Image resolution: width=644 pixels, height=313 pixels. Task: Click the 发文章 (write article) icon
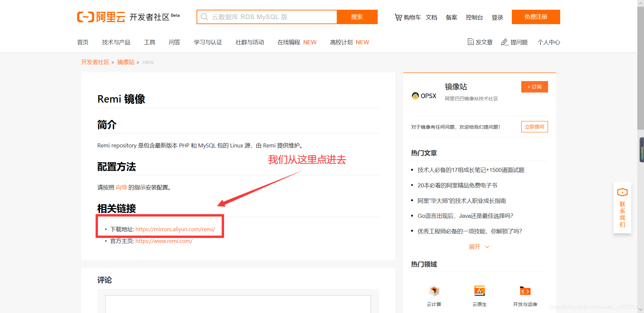471,42
